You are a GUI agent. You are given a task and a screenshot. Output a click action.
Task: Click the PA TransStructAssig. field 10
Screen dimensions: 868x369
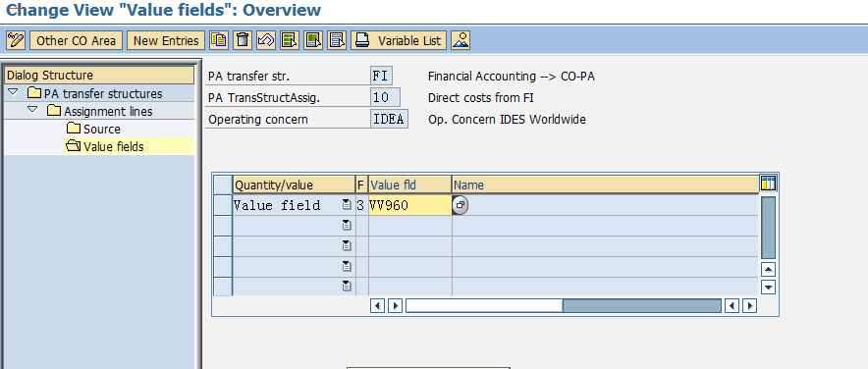click(385, 98)
